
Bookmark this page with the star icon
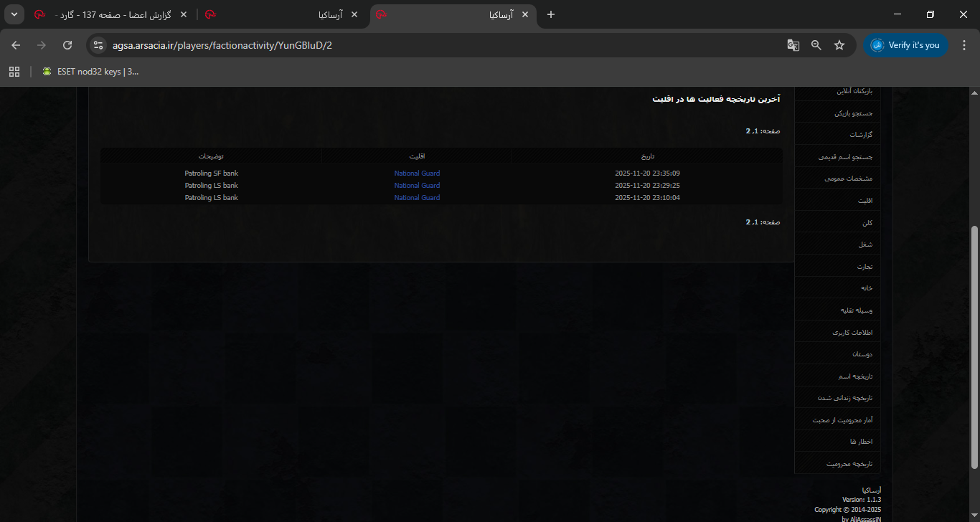(839, 45)
